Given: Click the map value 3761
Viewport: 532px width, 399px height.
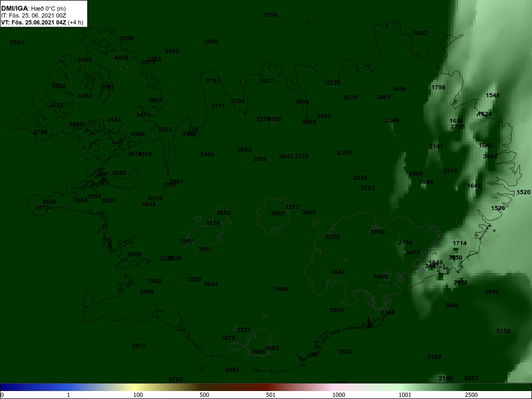Looking at the screenshot, I should coord(17,43).
